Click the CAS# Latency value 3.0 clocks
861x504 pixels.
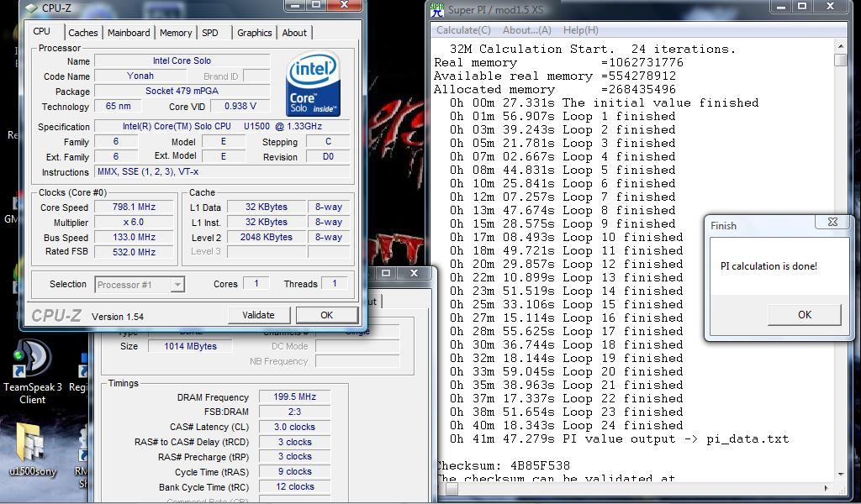pyautogui.click(x=294, y=427)
